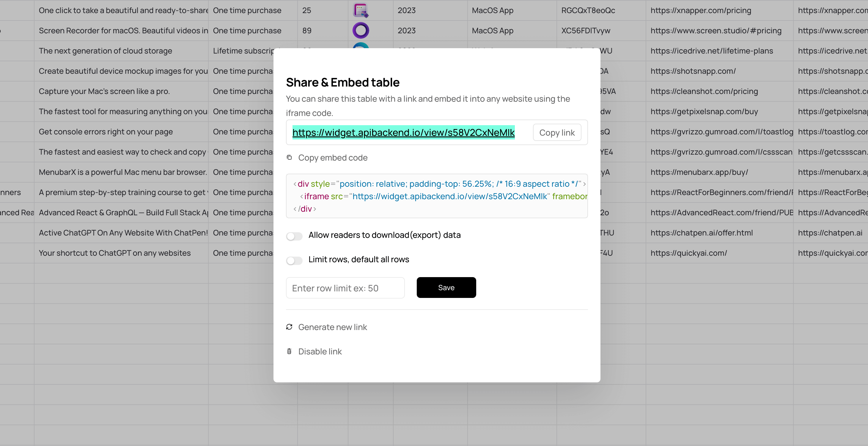Select 'Active ChatGPT On Any Website' cell
The height and width of the screenshot is (446, 868).
point(121,233)
